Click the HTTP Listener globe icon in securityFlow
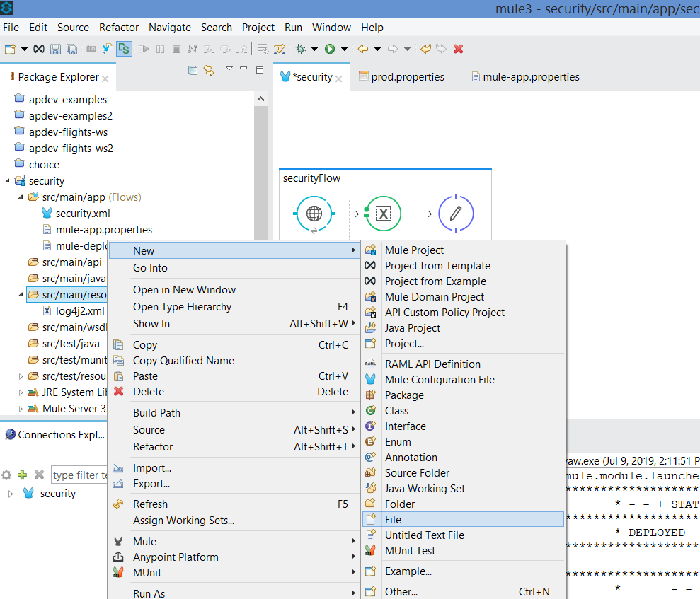 (314, 213)
